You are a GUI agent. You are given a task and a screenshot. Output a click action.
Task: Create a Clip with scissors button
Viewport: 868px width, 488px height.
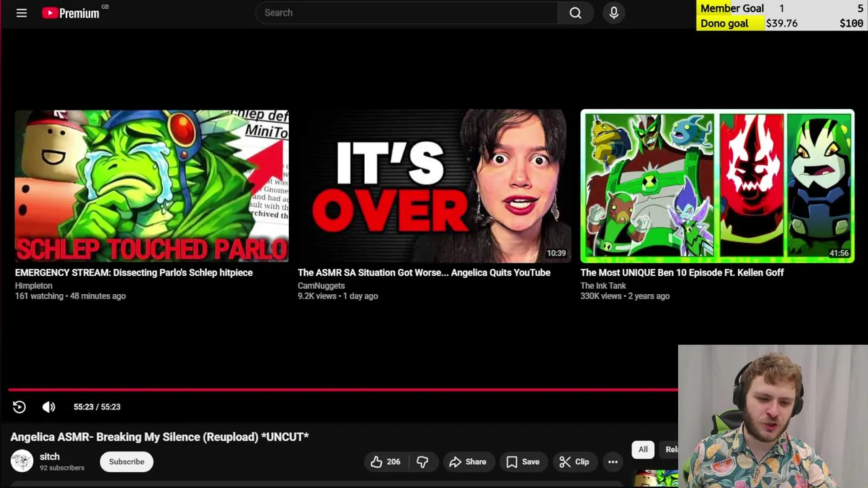tap(574, 462)
